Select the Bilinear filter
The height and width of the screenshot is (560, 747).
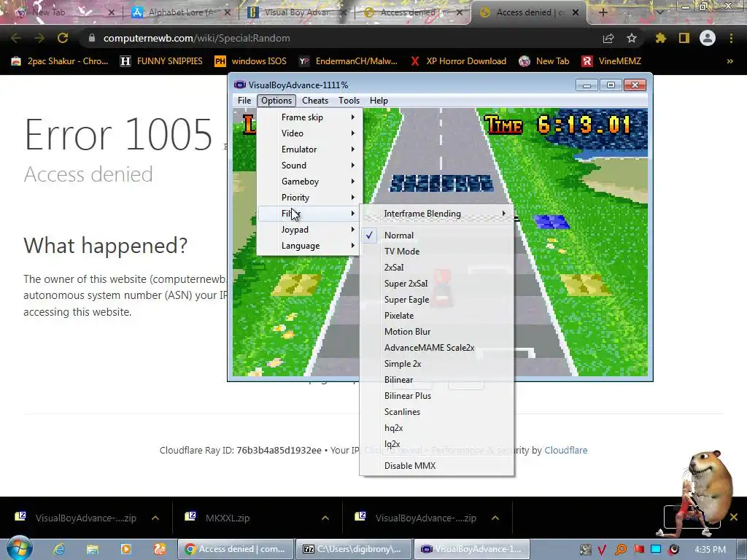click(x=436, y=380)
